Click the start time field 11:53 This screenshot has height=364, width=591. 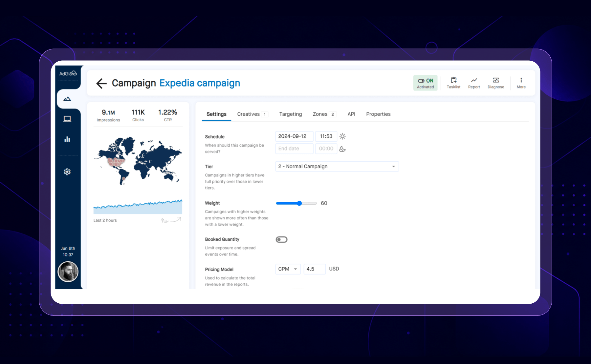pos(326,136)
